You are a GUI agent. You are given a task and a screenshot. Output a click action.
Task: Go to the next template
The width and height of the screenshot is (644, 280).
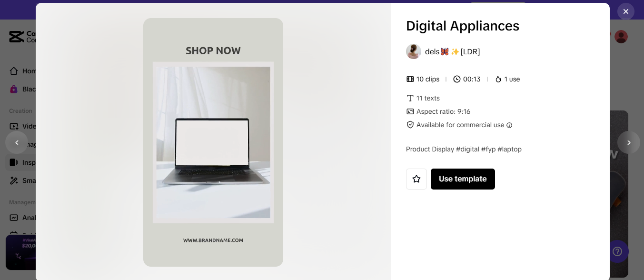coord(628,142)
